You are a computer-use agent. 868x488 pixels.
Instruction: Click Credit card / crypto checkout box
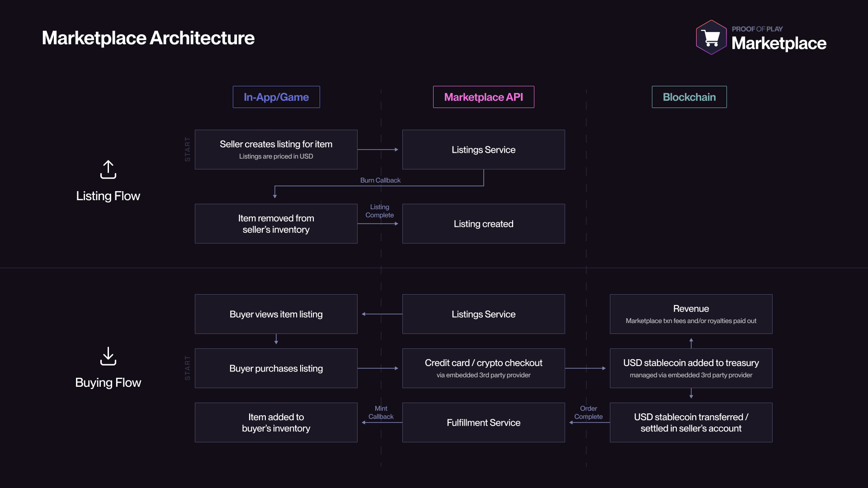click(483, 368)
